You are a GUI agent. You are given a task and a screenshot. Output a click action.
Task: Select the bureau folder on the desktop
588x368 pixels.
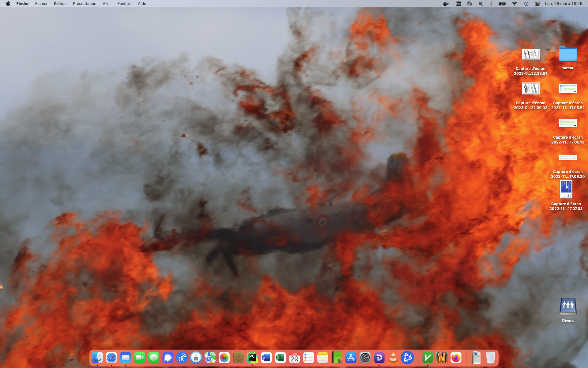(x=568, y=55)
